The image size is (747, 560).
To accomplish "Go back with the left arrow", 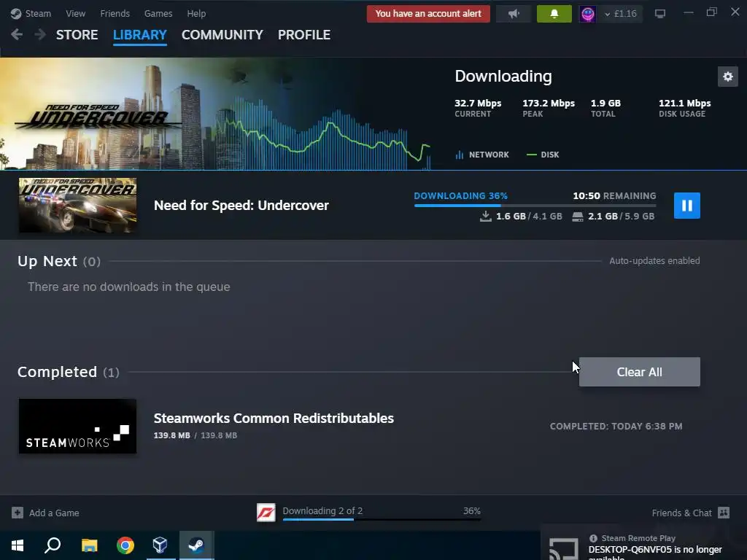I will (x=17, y=35).
